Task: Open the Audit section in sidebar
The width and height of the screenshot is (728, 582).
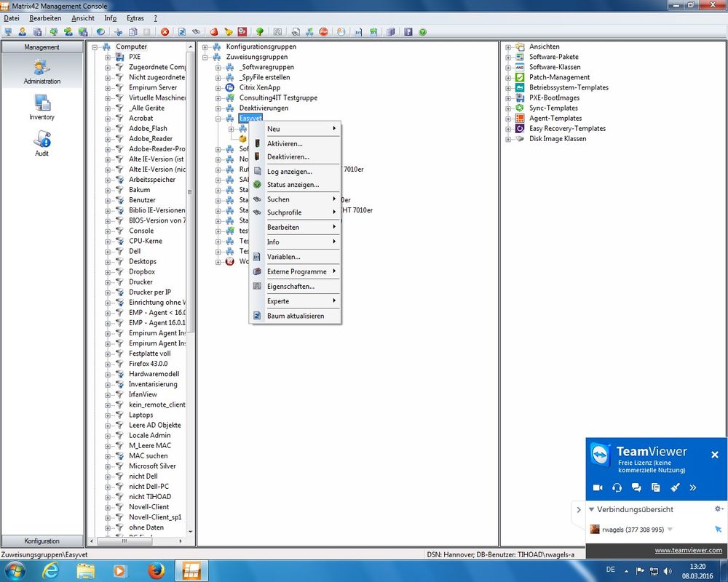Action: (41, 143)
